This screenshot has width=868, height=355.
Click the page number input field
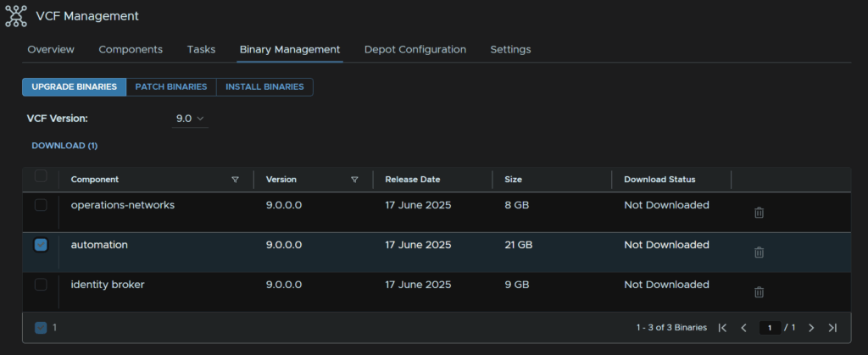click(769, 328)
